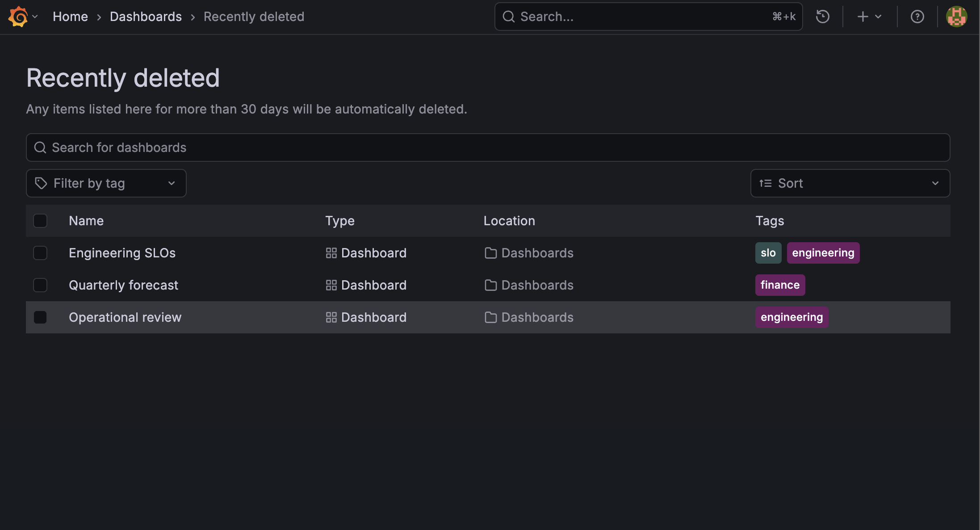Click the tag icon in Filter by tag
980x530 pixels.
click(x=41, y=183)
